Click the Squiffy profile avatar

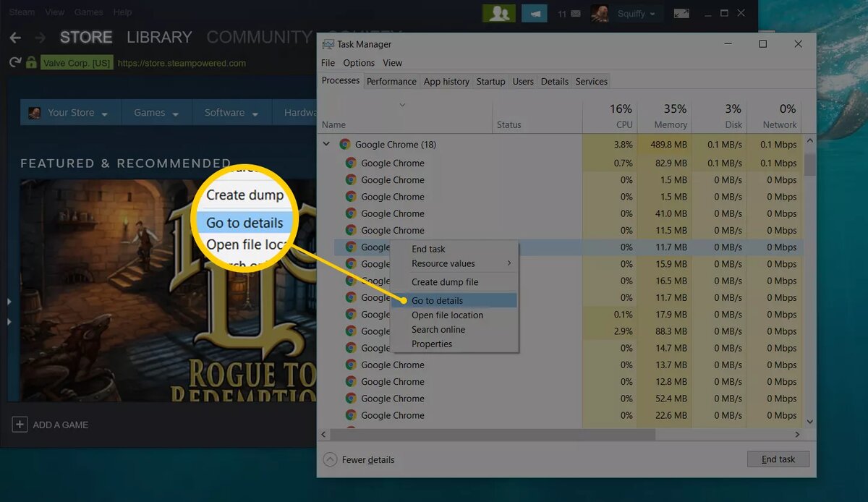[x=600, y=13]
